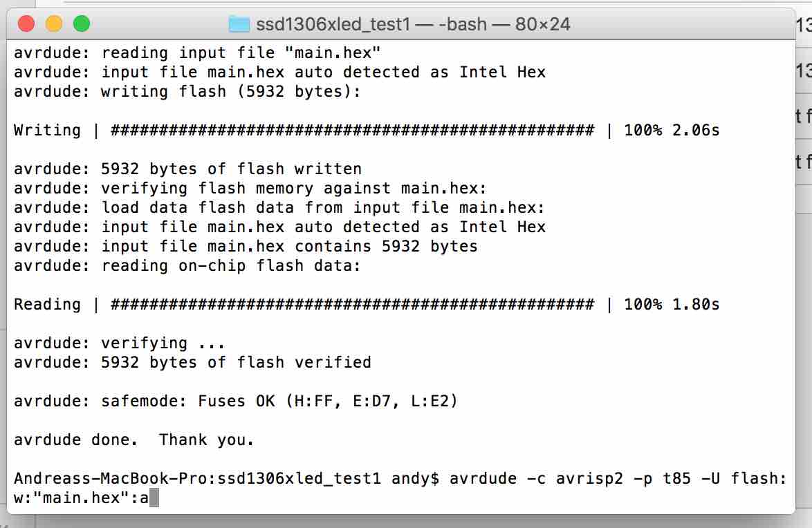This screenshot has width=812, height=528.
Task: Click the Reading progress bar of hashes
Action: click(352, 304)
